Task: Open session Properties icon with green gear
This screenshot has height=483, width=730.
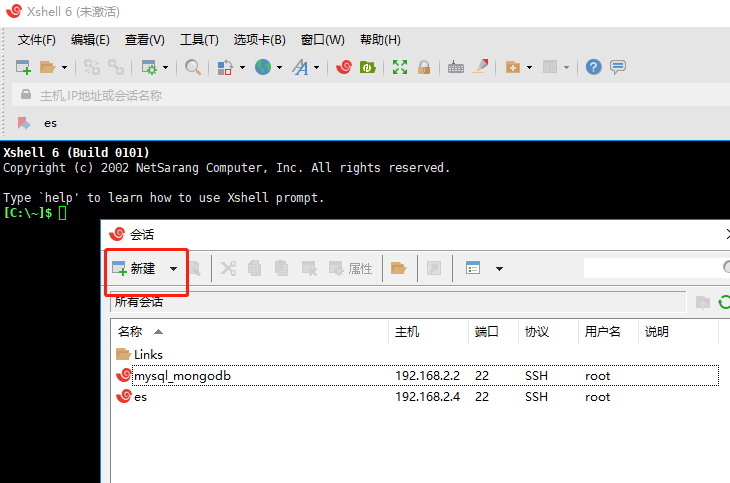Action: pyautogui.click(x=149, y=67)
